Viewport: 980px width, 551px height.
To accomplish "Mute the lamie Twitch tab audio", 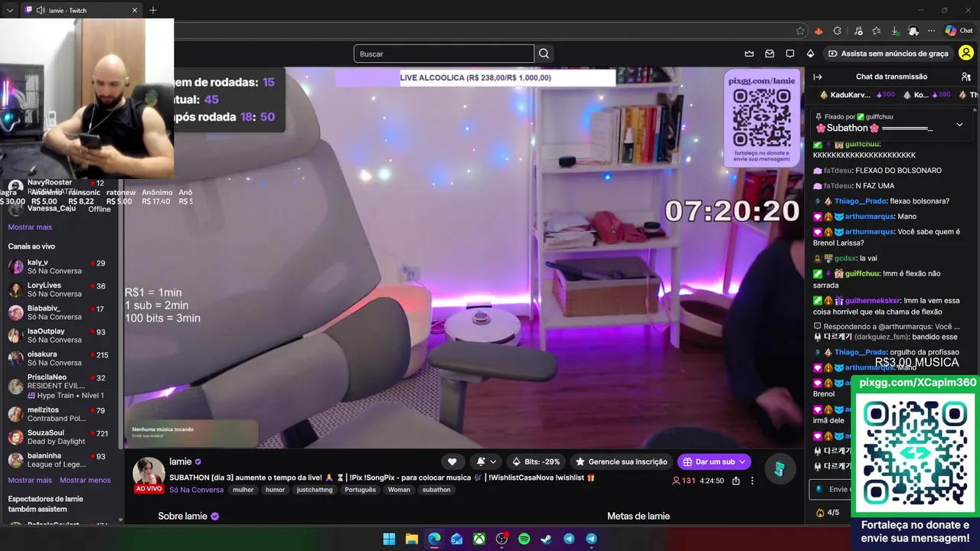I will pos(40,10).
